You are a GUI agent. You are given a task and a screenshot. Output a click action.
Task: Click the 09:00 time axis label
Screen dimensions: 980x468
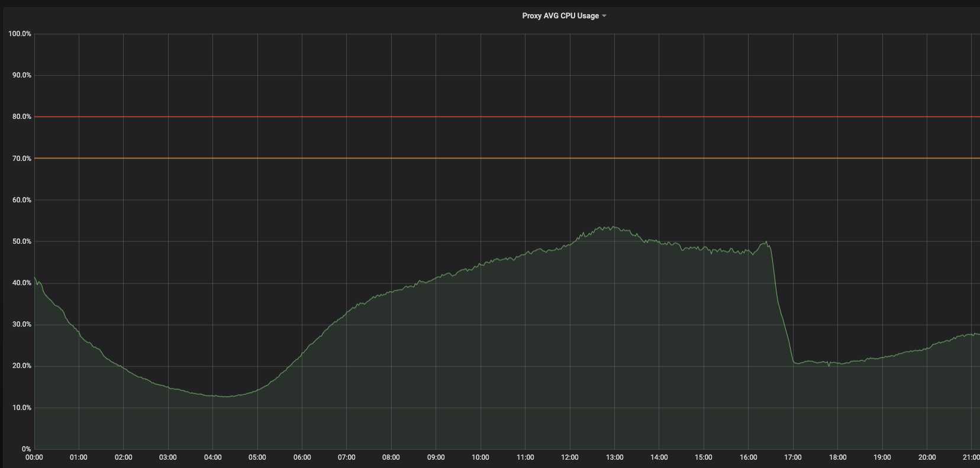click(x=436, y=457)
